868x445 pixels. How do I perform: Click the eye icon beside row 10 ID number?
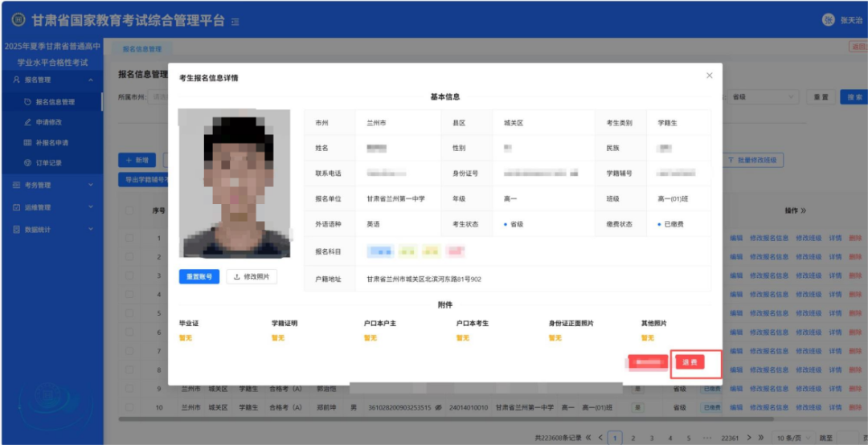tap(439, 407)
